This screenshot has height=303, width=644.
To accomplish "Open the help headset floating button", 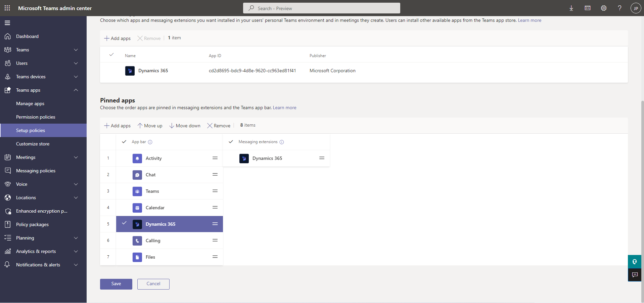I will (x=635, y=262).
